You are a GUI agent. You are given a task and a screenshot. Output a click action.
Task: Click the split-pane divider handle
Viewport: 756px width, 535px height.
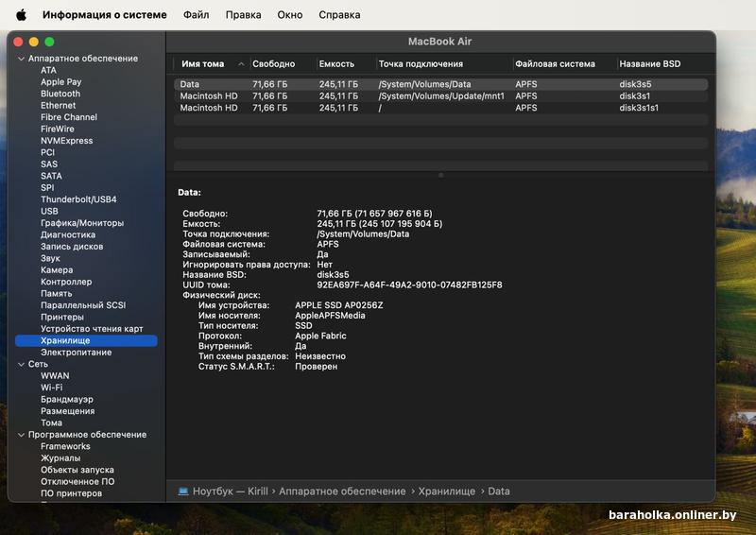click(440, 175)
